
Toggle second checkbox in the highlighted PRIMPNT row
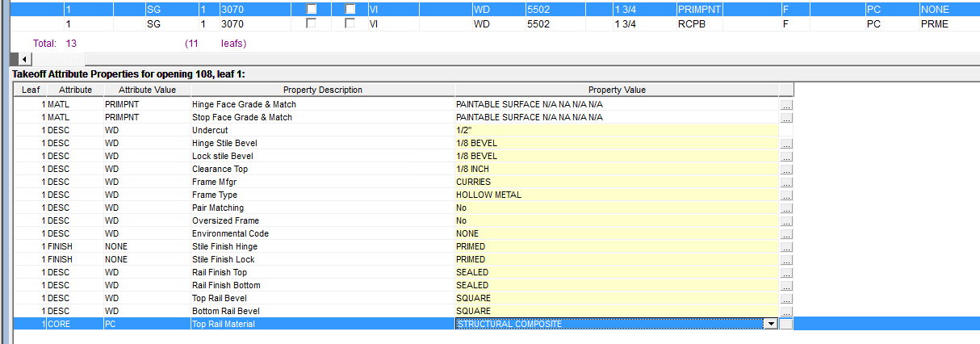(x=350, y=9)
